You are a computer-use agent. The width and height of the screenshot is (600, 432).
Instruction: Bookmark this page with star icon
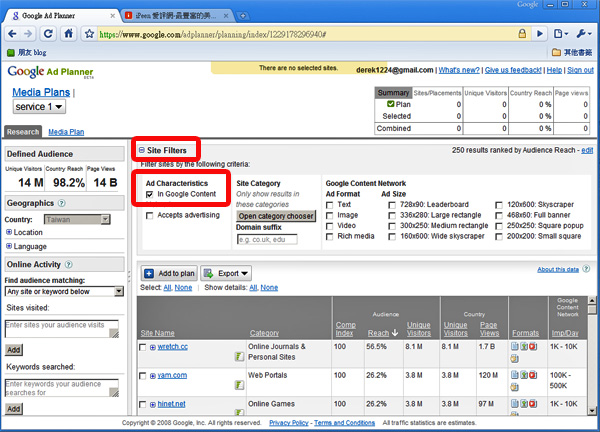[x=89, y=34]
